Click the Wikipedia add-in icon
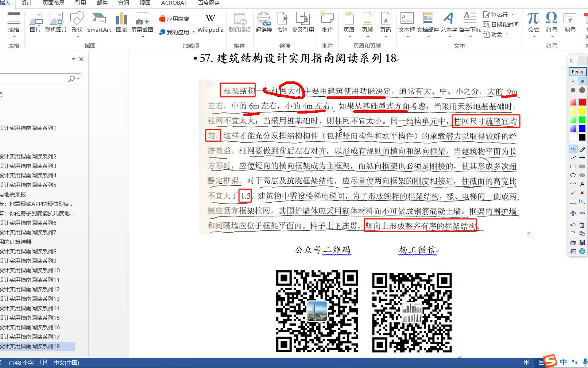Image resolution: width=588 pixels, height=368 pixels. coord(210,23)
